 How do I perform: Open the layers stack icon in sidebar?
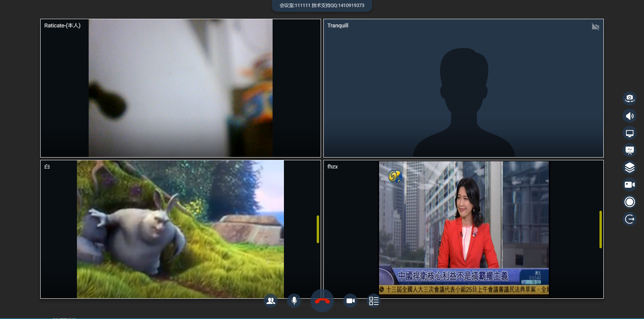pyautogui.click(x=629, y=167)
